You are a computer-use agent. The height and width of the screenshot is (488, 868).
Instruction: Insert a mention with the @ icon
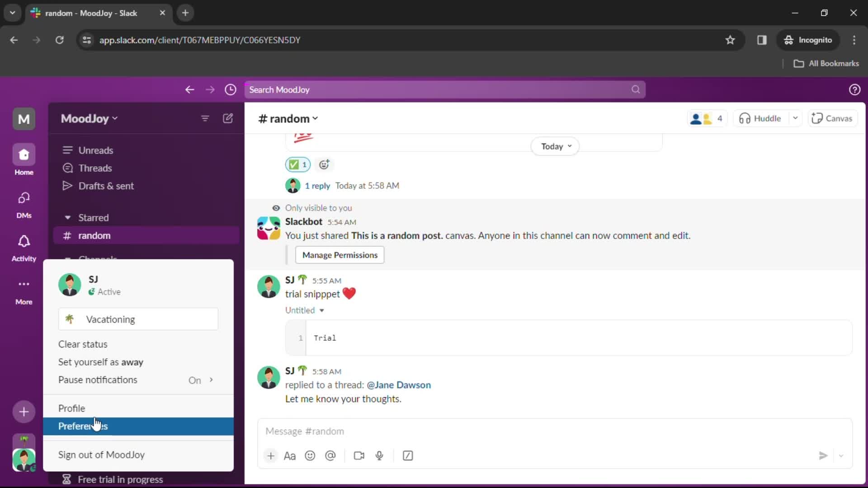tap(330, 455)
